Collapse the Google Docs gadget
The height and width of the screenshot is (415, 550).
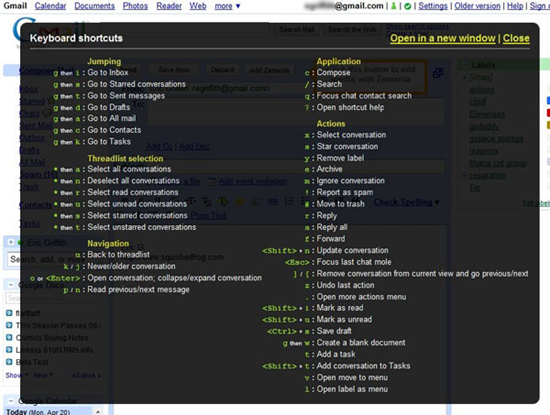pyautogui.click(x=11, y=285)
